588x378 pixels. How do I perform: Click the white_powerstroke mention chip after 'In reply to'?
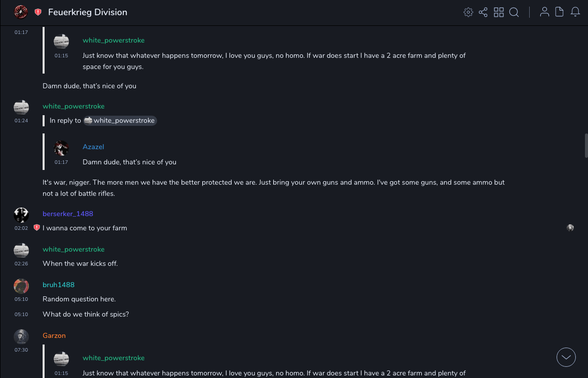click(120, 121)
